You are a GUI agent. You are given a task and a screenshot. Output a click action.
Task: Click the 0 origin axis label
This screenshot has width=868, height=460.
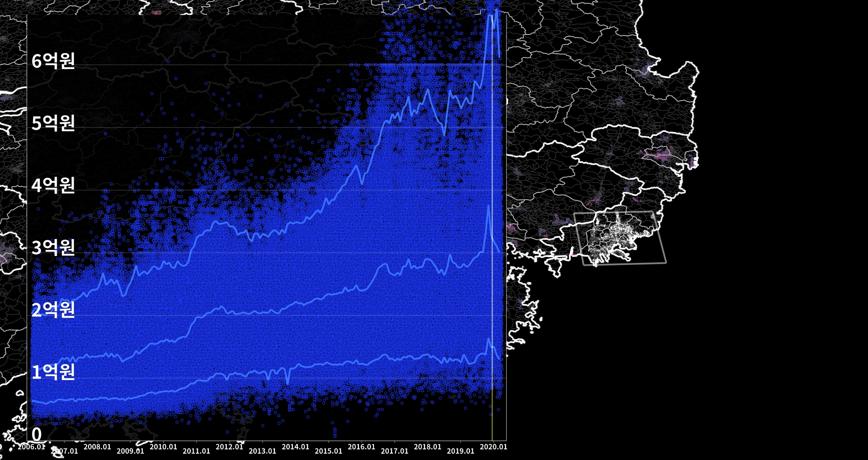pyautogui.click(x=37, y=434)
